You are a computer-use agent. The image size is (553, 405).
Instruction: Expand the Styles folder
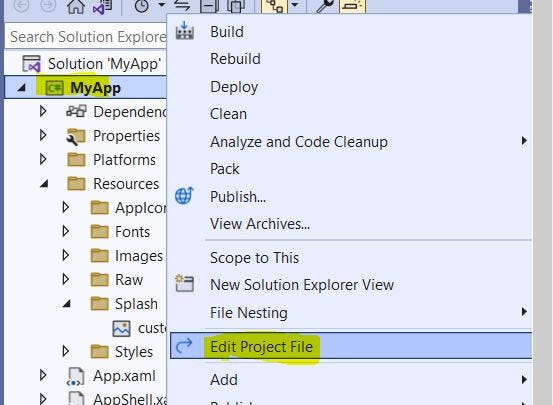click(66, 351)
